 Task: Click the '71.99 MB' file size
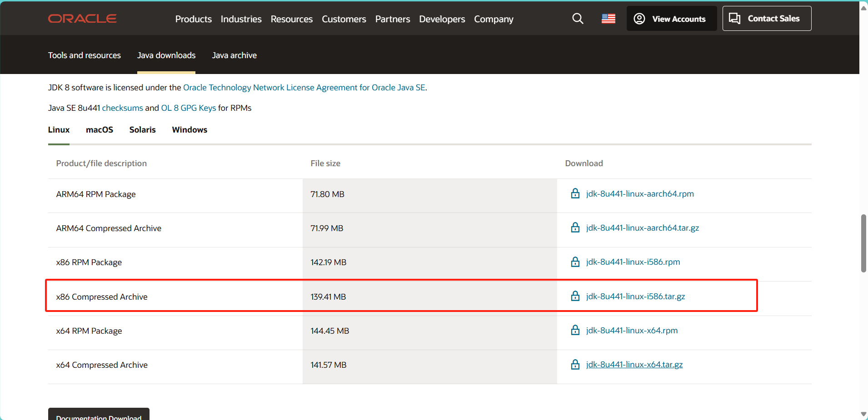[x=327, y=228]
